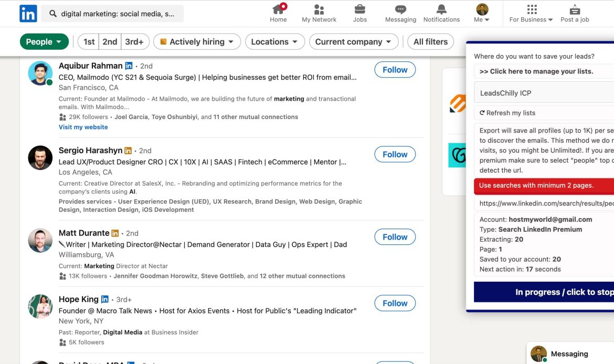This screenshot has width=614, height=364.
Task: Click Visit my website link
Action: pyautogui.click(x=83, y=127)
